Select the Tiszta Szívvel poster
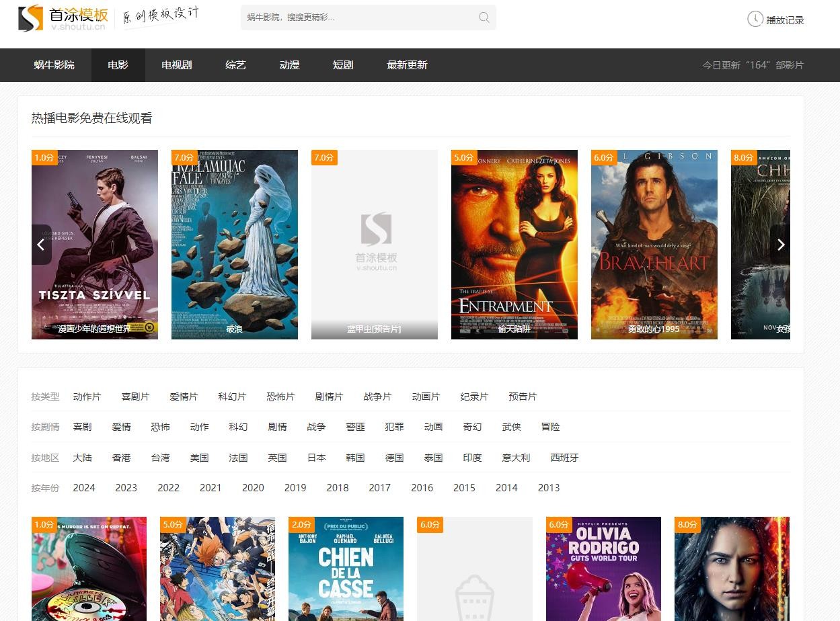The image size is (840, 621). pos(95,244)
